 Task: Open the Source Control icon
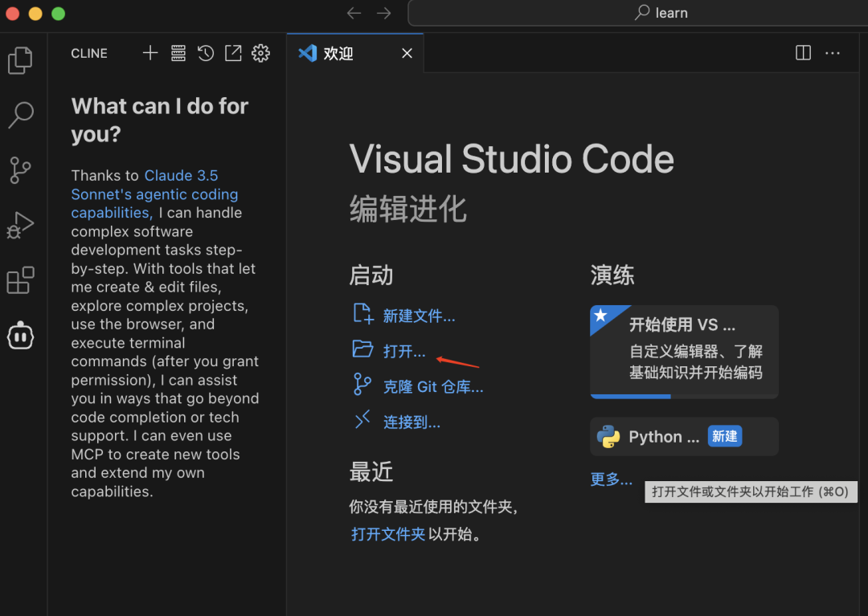point(21,169)
